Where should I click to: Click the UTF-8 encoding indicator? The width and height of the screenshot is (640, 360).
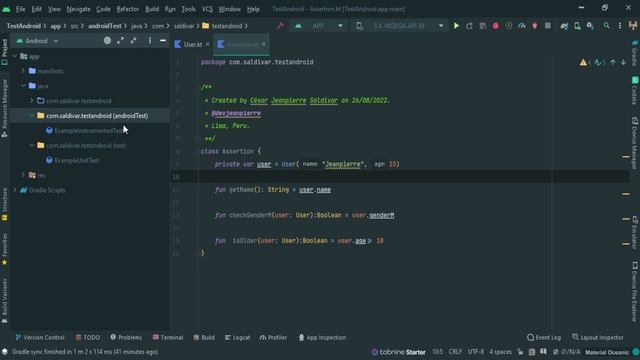476,352
